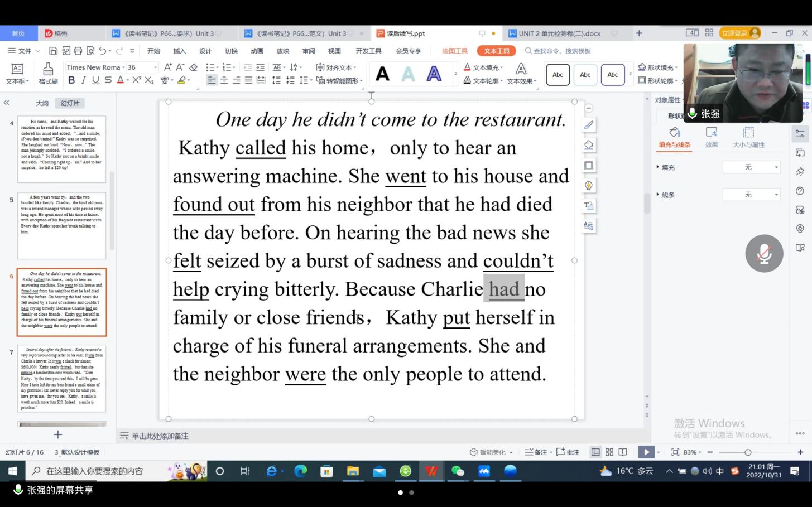Open Slide Sorter view icon
This screenshot has width=812, height=507.
click(609, 452)
